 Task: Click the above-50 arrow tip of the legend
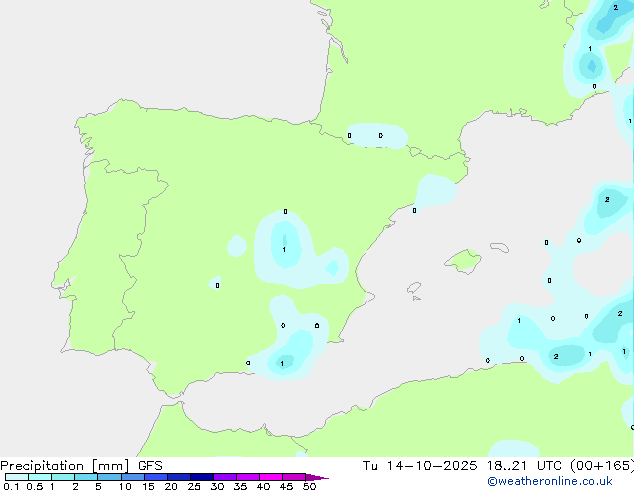click(317, 477)
